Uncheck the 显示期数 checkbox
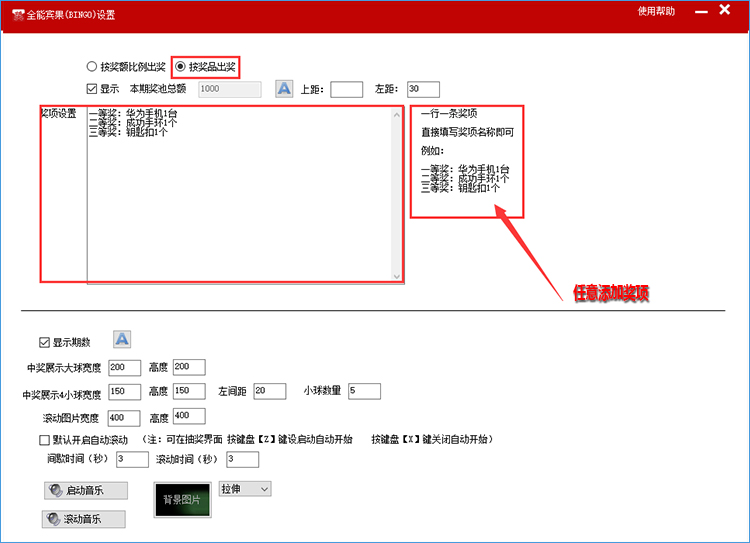Image resolution: width=750 pixels, height=543 pixels. tap(44, 342)
